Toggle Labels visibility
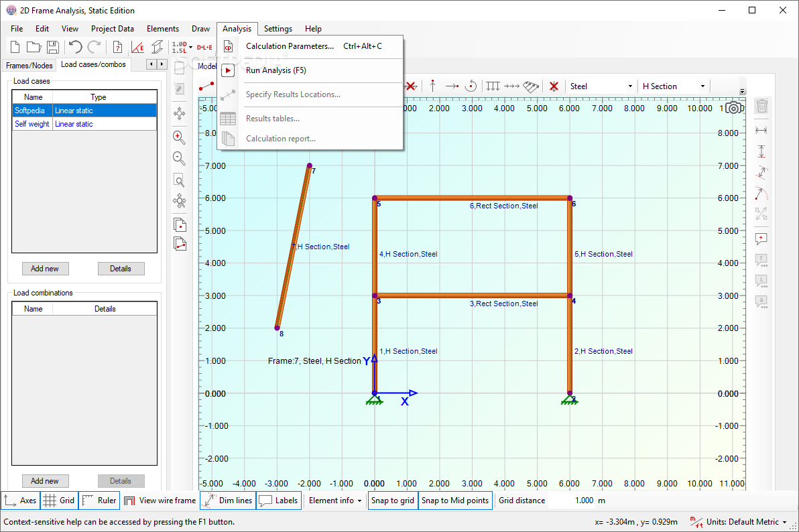 (x=278, y=501)
